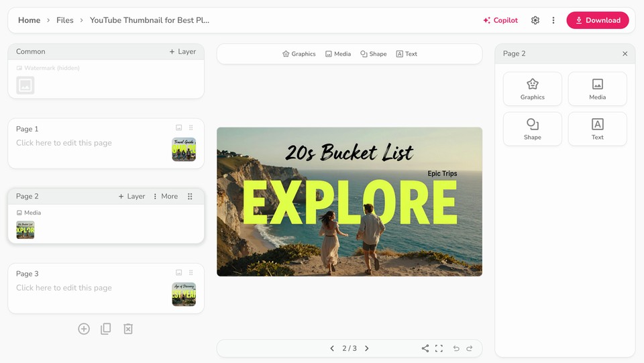Undo the last action

456,348
